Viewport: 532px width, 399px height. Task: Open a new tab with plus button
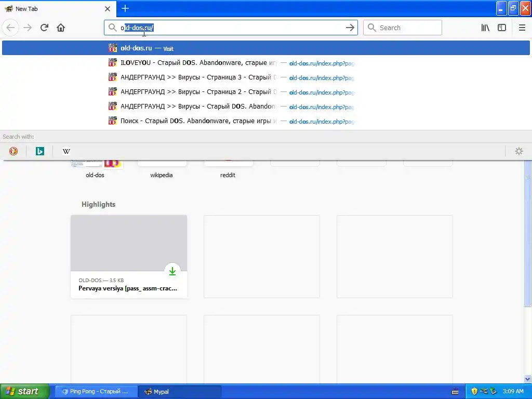(x=125, y=8)
